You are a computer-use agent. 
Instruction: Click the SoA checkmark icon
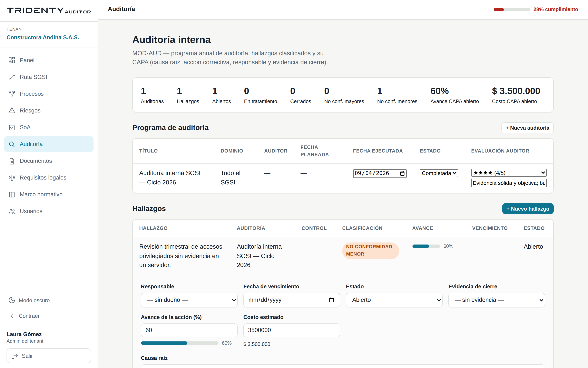coord(12,127)
